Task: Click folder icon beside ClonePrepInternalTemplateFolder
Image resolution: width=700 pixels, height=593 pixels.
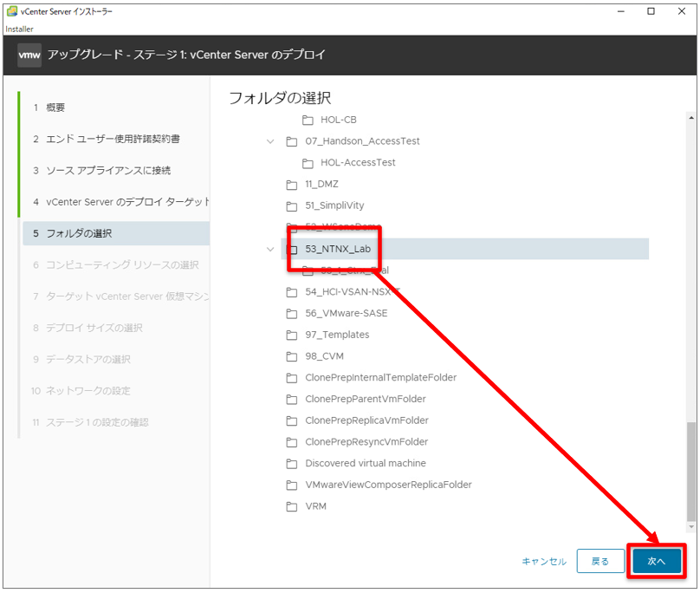Action: click(291, 378)
